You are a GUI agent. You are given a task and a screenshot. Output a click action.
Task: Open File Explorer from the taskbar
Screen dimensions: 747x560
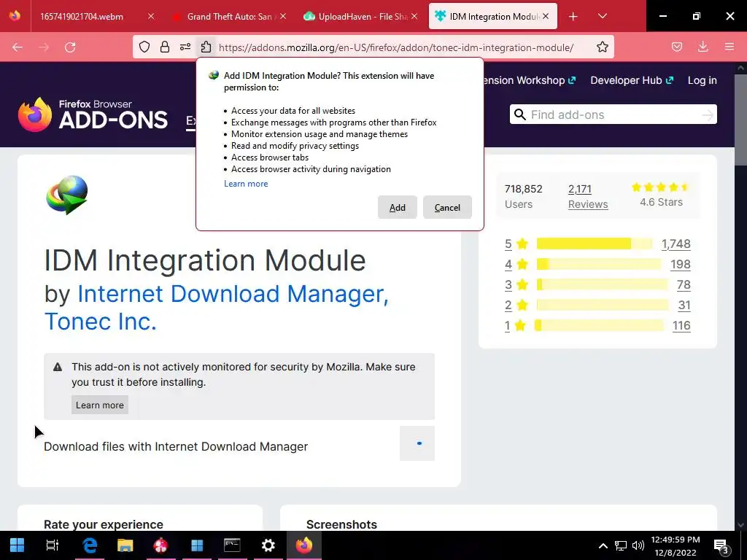click(x=125, y=545)
